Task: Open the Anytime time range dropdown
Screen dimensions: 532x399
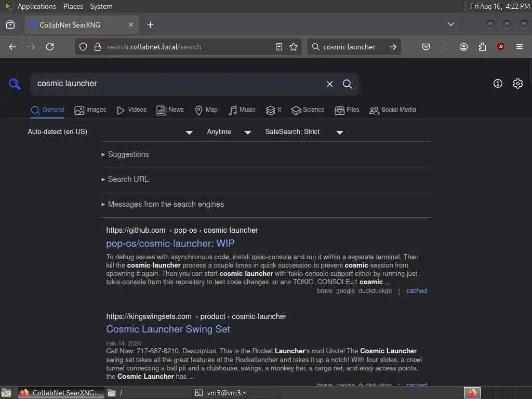Action: coord(229,132)
